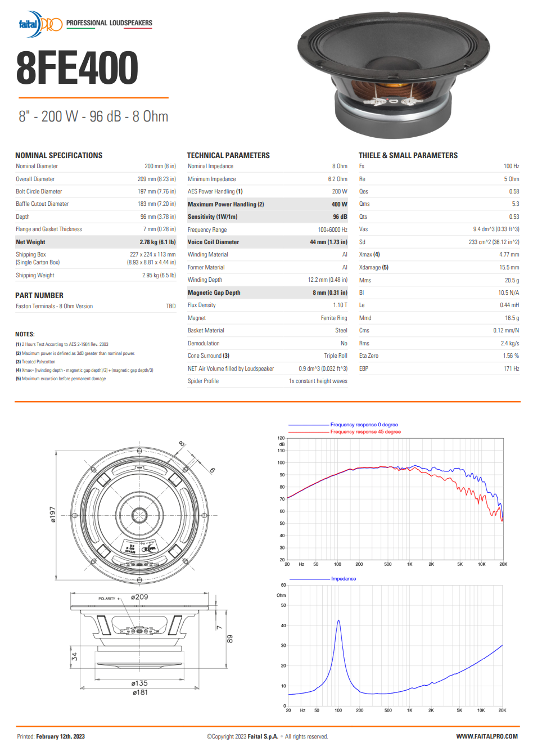
Task: Select note (3) Treated Polycotton
Action: click(x=35, y=362)
